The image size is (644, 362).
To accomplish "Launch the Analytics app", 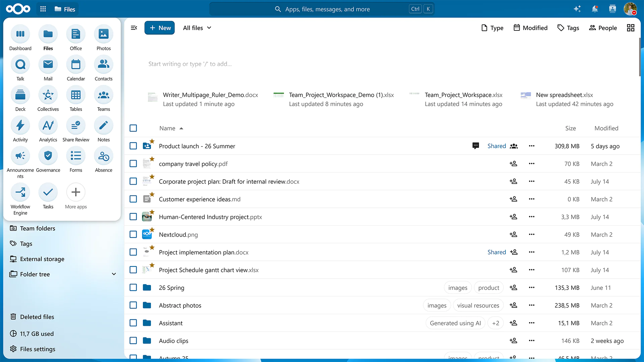I will tap(48, 129).
